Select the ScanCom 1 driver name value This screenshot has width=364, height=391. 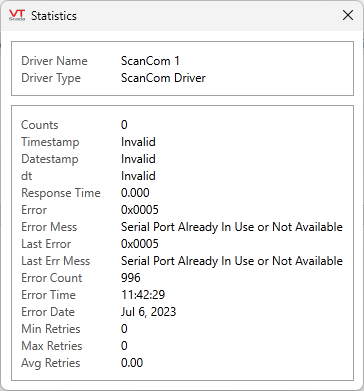(150, 61)
